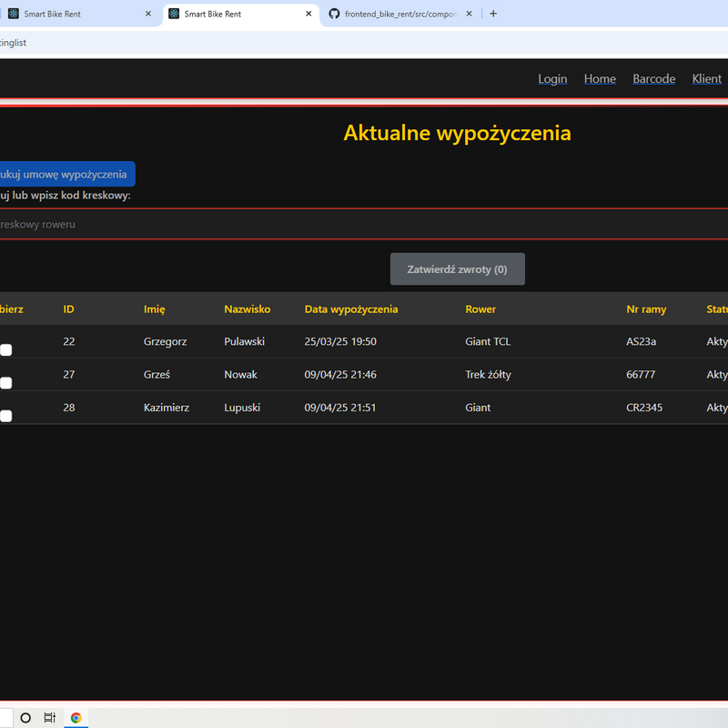Close the first Smart Bike Rent tab
Viewport: 728px width, 728px height.
[148, 15]
